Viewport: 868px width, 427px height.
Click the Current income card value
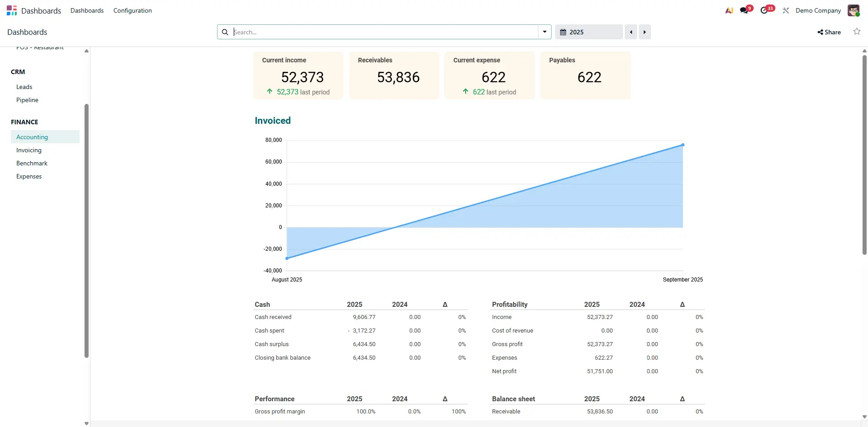click(302, 77)
